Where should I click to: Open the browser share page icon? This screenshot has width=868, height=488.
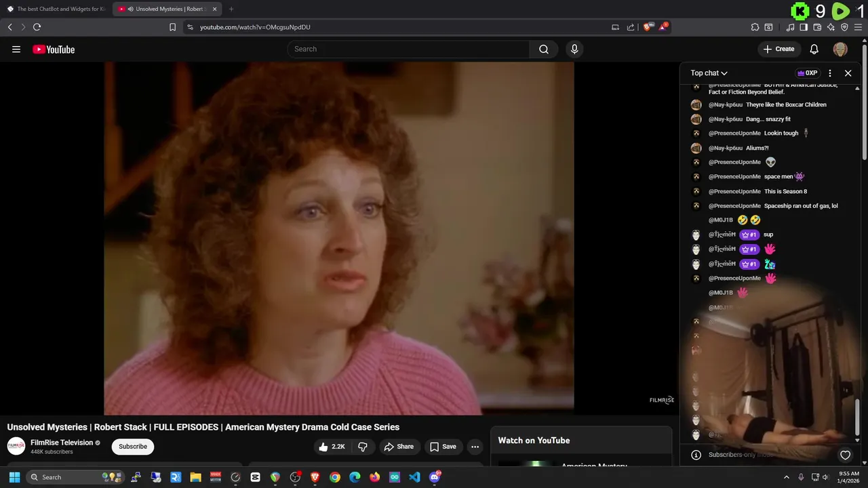tap(631, 27)
